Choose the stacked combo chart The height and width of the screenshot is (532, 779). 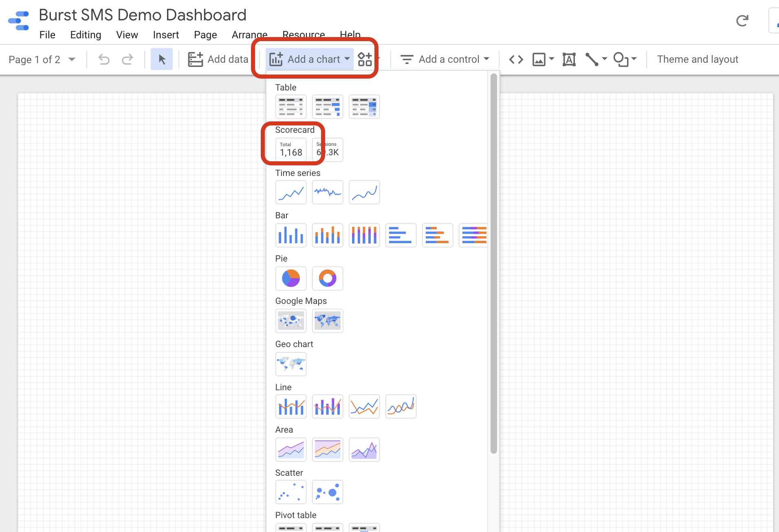coord(328,407)
